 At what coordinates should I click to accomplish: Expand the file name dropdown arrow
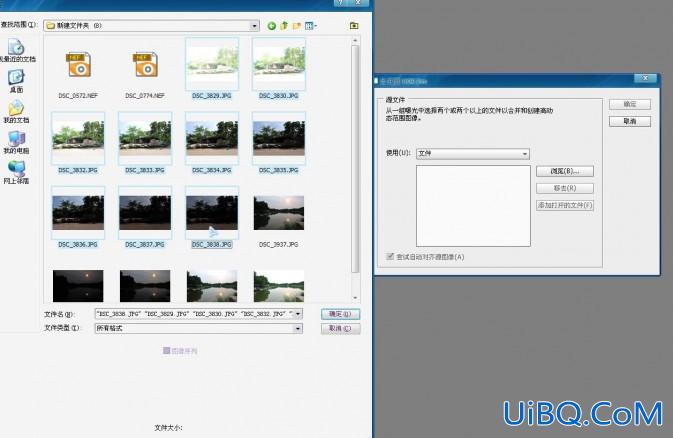[x=298, y=314]
